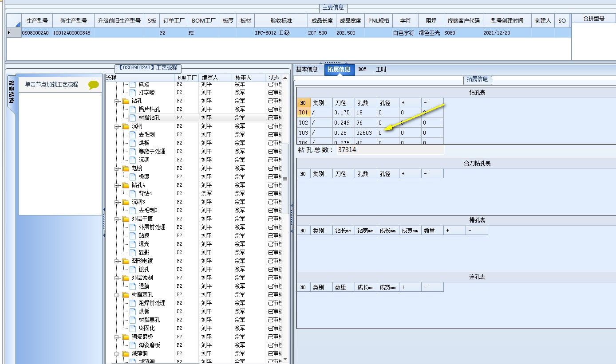Click the 型号创建时间 column header

coord(507,20)
